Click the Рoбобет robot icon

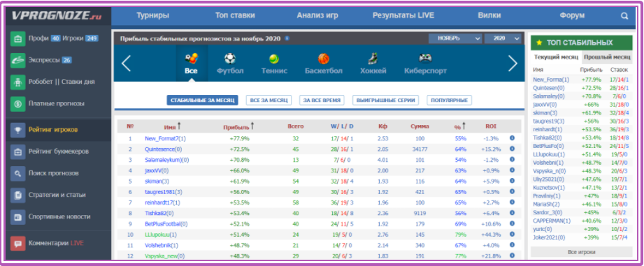(17, 82)
